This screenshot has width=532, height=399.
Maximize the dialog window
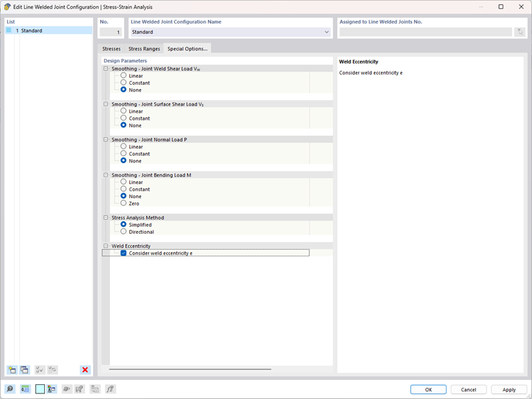[500, 7]
